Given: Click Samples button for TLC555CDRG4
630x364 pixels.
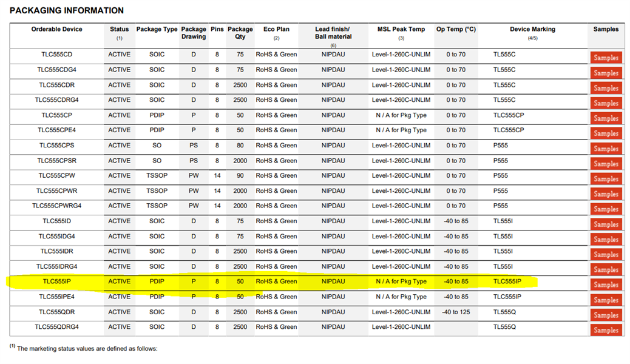Looking at the screenshot, I should [606, 103].
